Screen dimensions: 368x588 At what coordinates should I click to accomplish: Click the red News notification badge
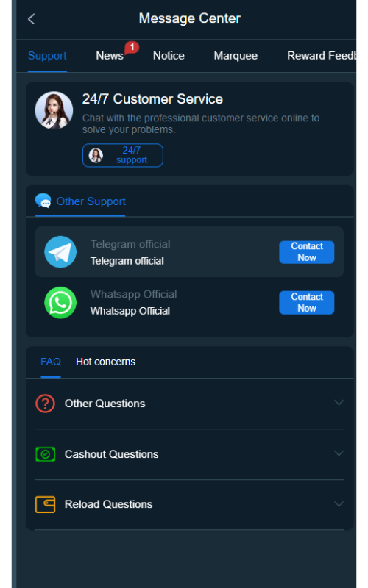[x=132, y=47]
